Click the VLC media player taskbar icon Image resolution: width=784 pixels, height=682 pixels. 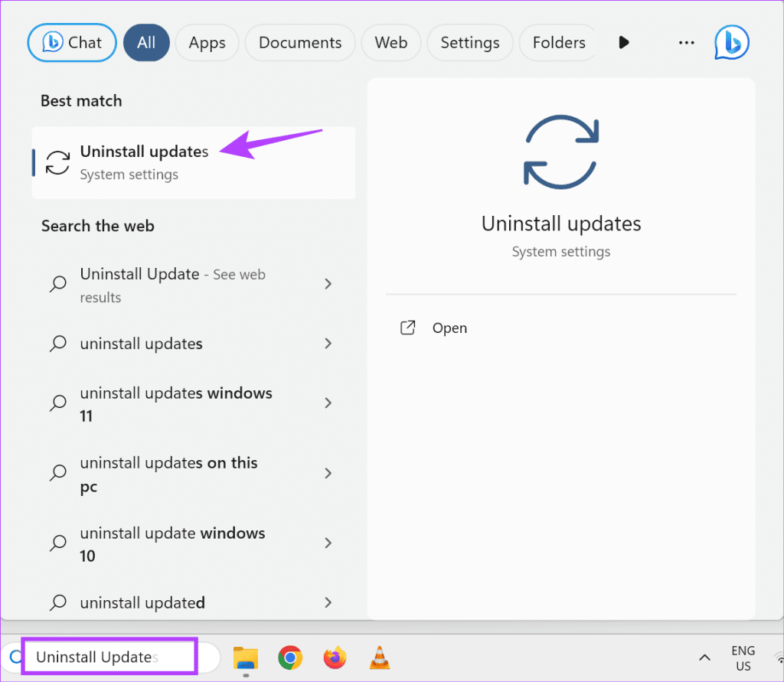coord(378,657)
